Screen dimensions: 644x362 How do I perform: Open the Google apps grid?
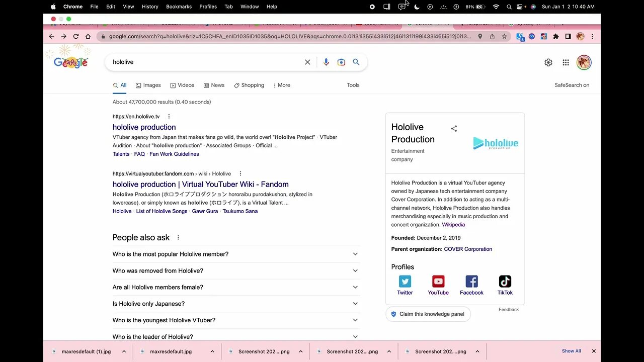(566, 62)
